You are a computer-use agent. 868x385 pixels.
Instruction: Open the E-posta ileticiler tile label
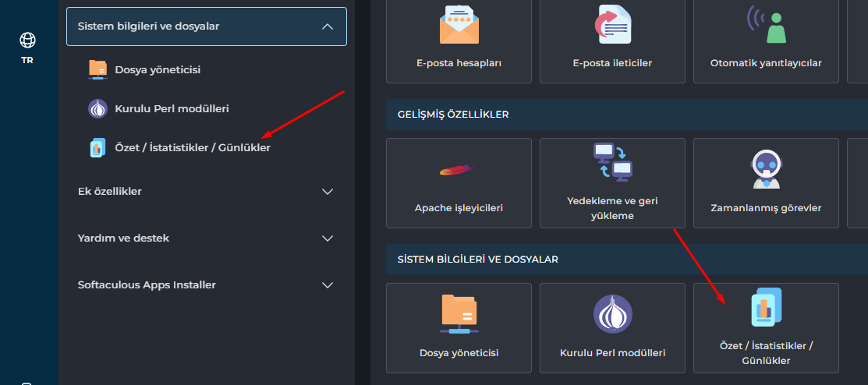612,63
